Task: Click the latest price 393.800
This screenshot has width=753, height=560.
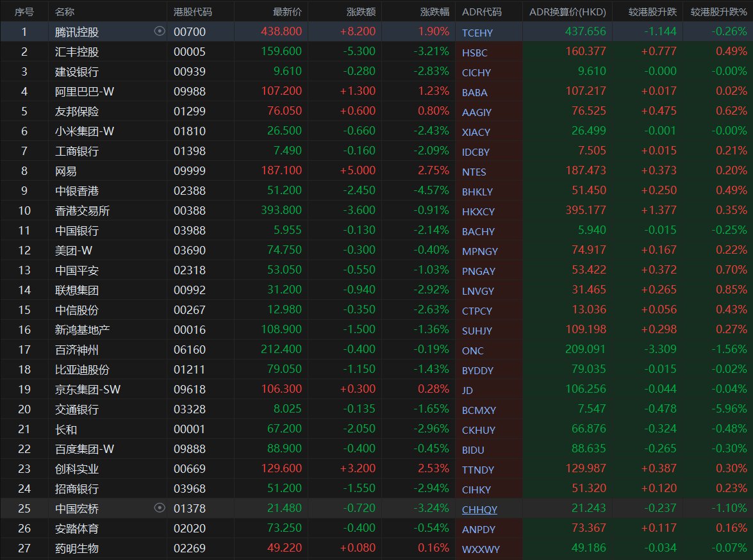Action: (x=281, y=210)
